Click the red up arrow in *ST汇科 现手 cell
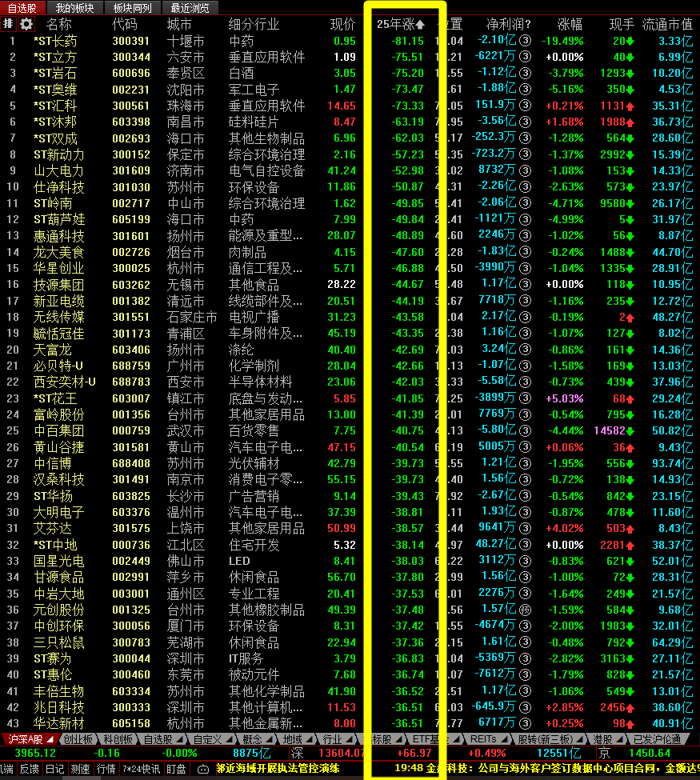The image size is (700, 780). [630, 106]
